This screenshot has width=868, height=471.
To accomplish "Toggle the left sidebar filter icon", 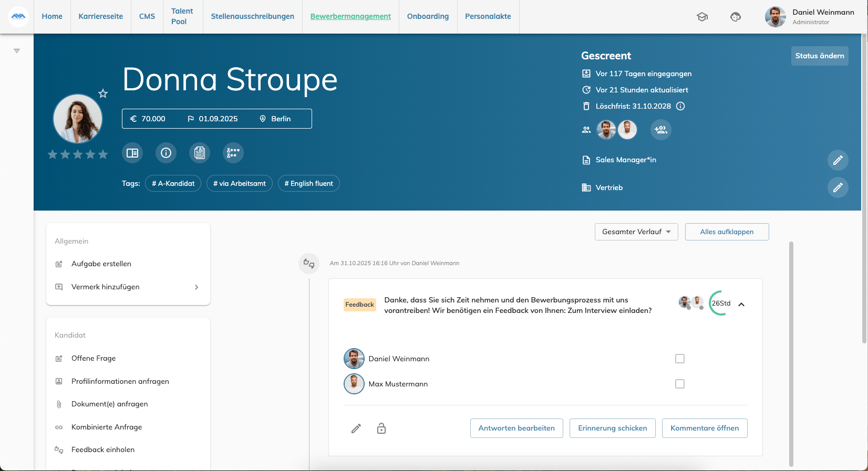I will click(x=17, y=51).
